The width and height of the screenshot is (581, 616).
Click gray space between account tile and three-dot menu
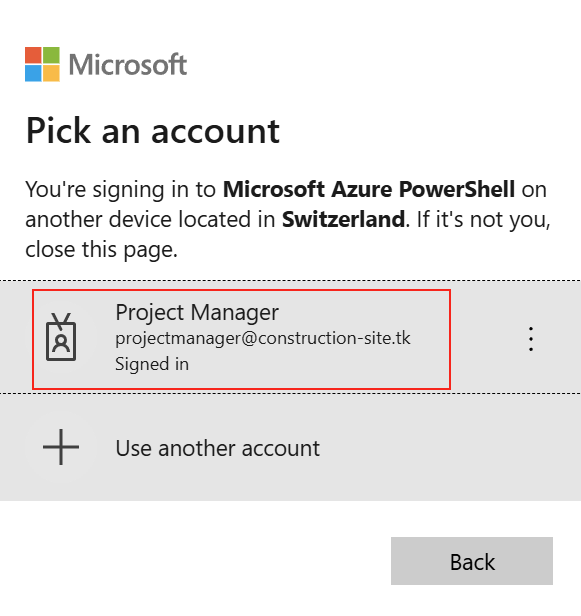pyautogui.click(x=487, y=339)
